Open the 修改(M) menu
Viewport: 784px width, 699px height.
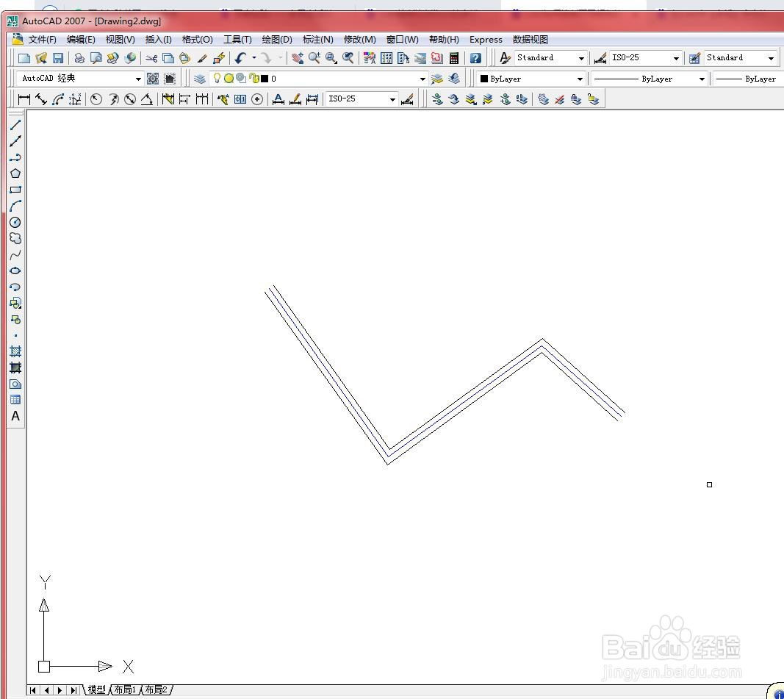[359, 40]
